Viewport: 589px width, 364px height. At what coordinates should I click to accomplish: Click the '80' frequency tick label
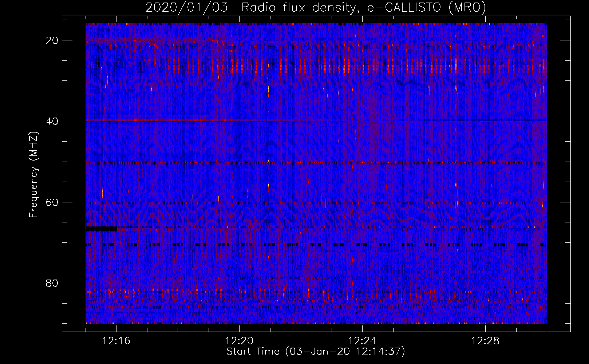tap(52, 283)
